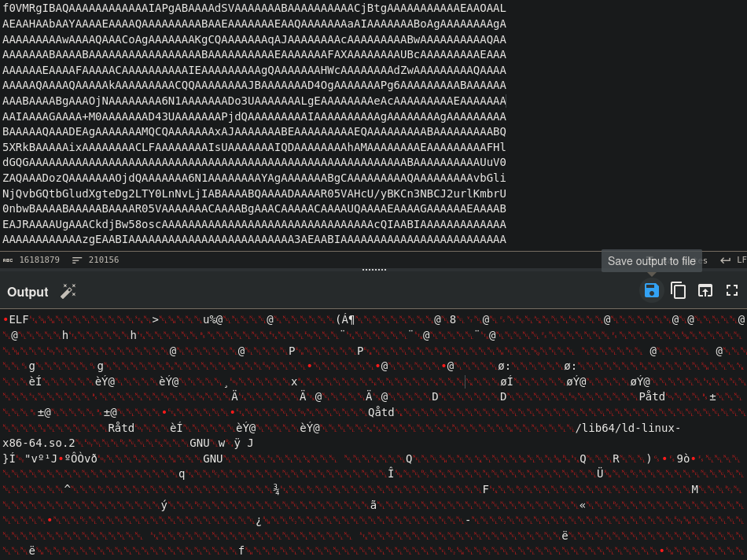The image size is (747, 560).
Task: Click the /lib64/ld-linux- path in output
Action: (628, 428)
